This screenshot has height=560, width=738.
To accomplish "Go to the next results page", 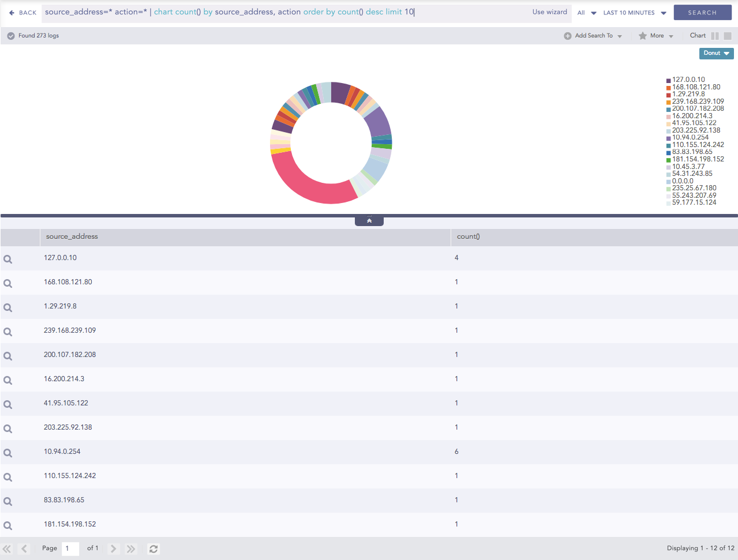I will 114,549.
